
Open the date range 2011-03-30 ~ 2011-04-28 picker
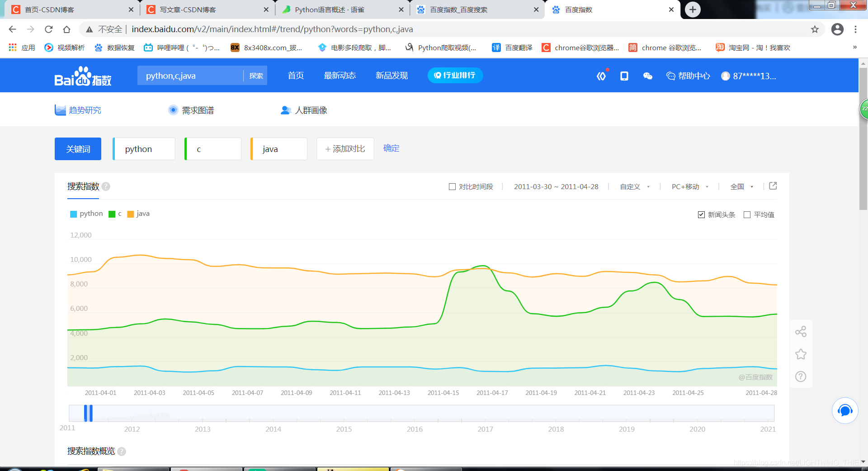tap(556, 187)
